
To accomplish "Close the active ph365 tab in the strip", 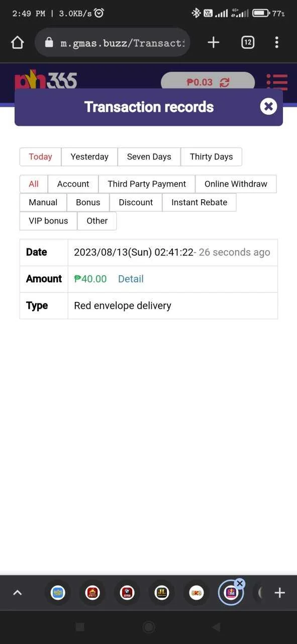I will [240, 584].
